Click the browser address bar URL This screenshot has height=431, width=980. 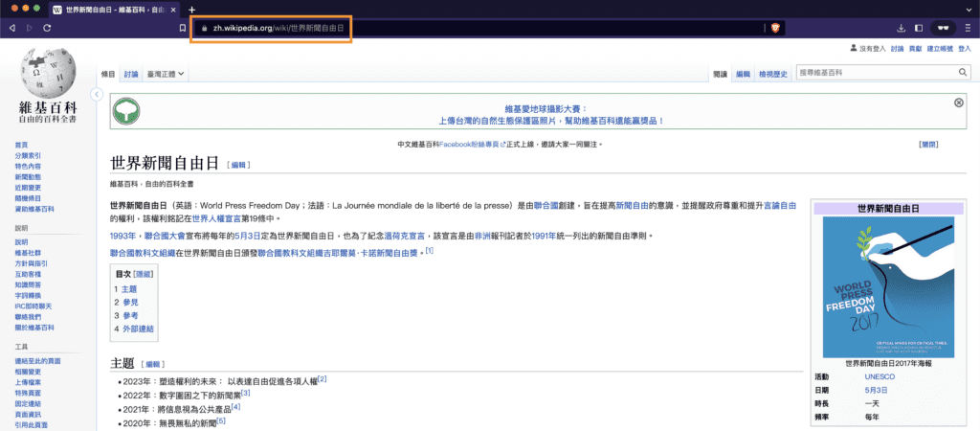click(x=278, y=28)
